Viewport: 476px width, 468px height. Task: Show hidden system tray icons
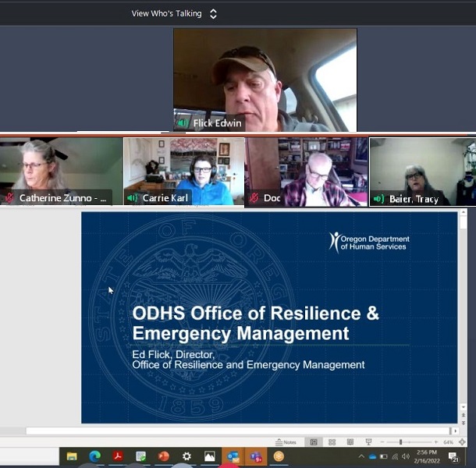tap(361, 456)
